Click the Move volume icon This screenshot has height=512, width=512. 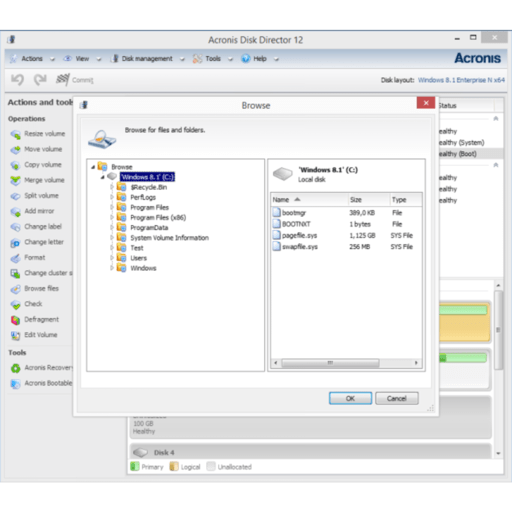15,150
